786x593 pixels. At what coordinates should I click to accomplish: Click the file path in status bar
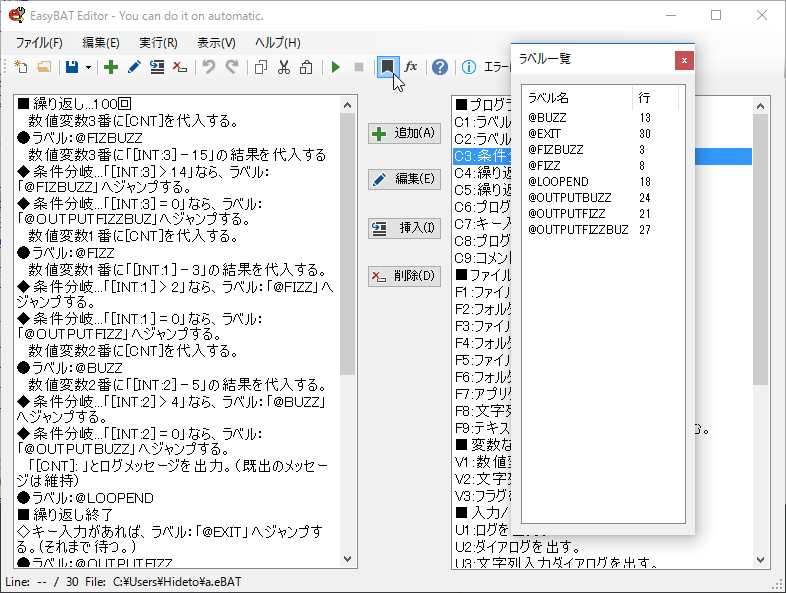point(176,582)
